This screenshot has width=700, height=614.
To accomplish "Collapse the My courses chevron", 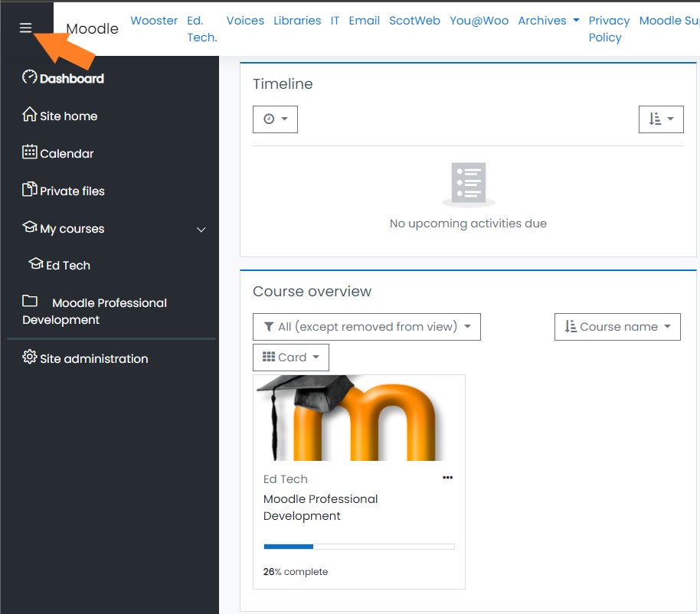I will (201, 230).
